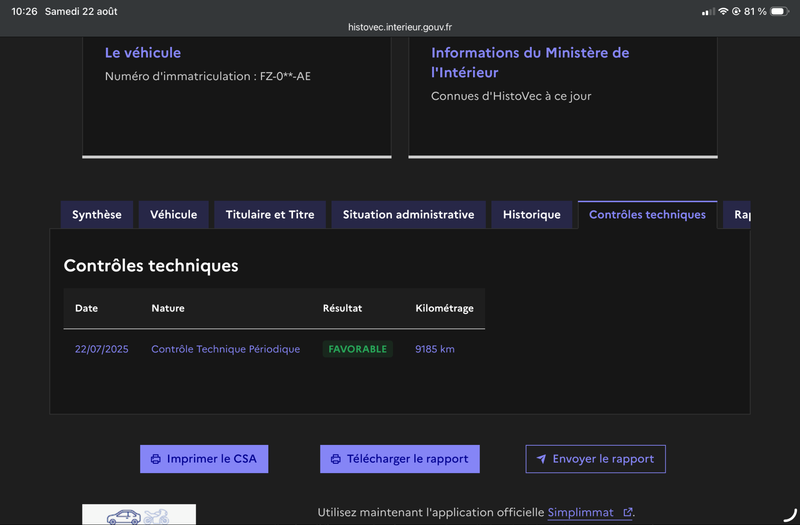Click the Résultat column header
The width and height of the screenshot is (800, 525).
[x=342, y=308]
